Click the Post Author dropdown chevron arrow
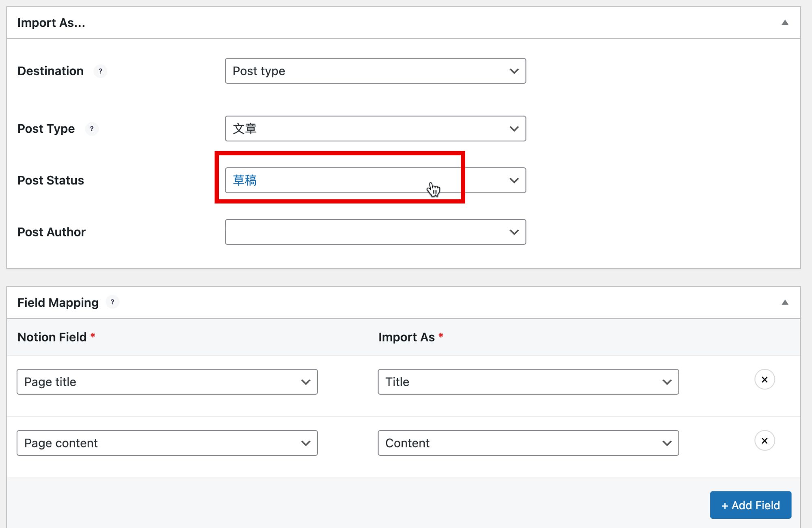Screen dimensions: 812x528 tap(514, 232)
